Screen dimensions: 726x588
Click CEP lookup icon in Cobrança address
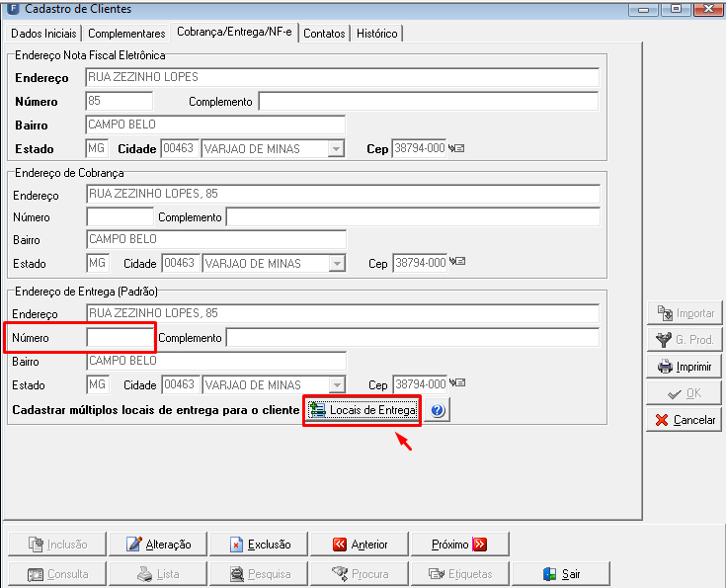pyautogui.click(x=457, y=261)
